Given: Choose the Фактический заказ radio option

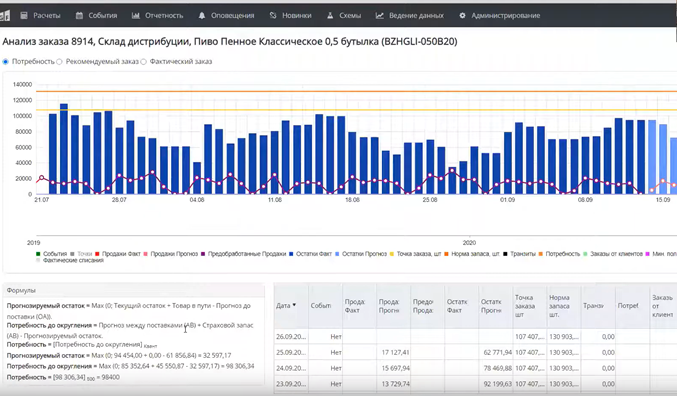Looking at the screenshot, I should [x=143, y=62].
